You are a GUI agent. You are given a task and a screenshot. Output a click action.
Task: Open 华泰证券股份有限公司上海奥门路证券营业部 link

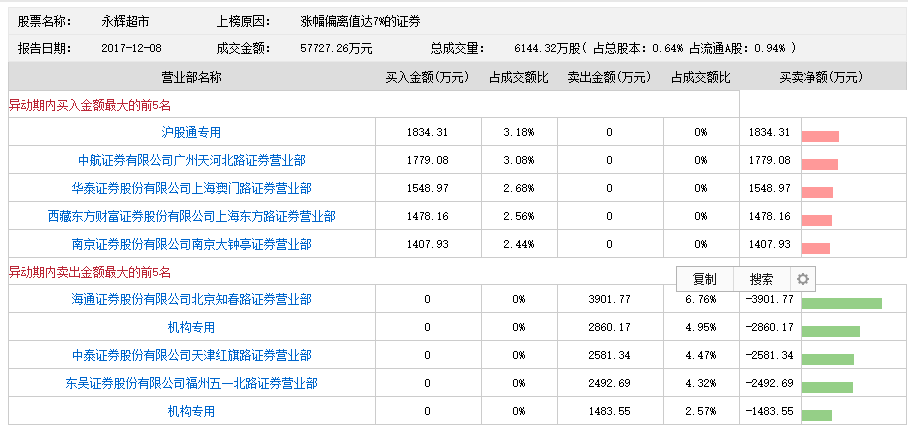(x=191, y=188)
